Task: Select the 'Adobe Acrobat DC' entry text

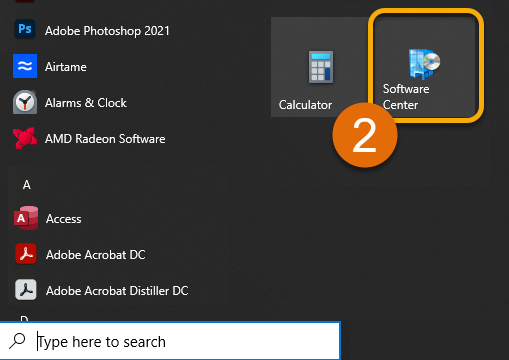Action: [95, 255]
